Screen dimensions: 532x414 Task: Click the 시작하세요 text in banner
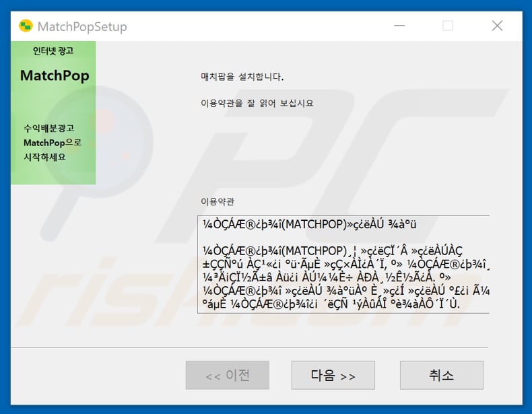(x=44, y=157)
